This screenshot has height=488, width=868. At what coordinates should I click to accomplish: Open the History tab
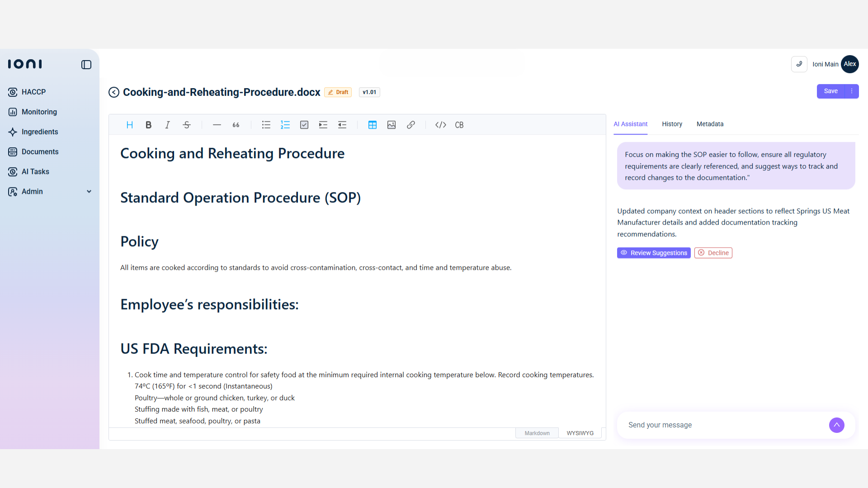(x=672, y=124)
